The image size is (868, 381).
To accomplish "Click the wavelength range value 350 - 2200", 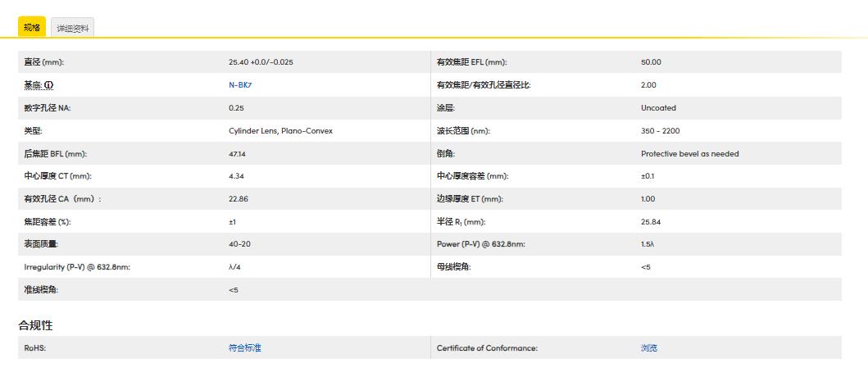I will [x=660, y=131].
